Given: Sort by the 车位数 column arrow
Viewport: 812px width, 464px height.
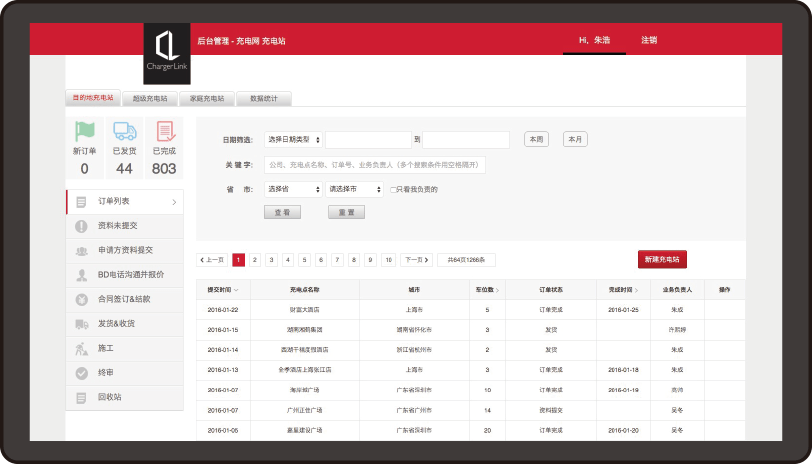Looking at the screenshot, I should tap(497, 290).
